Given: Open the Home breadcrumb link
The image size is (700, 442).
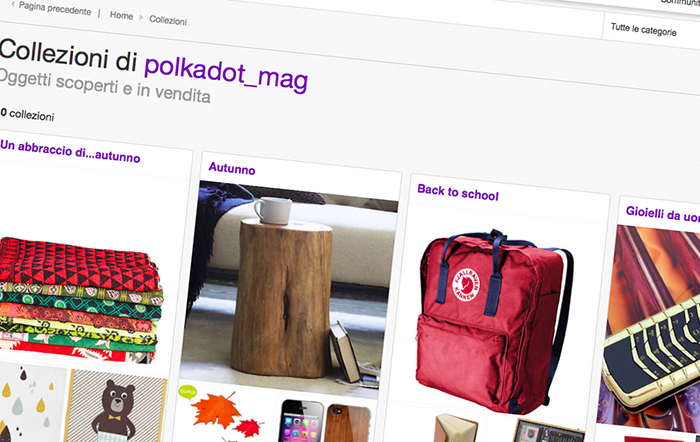Looking at the screenshot, I should coord(121,15).
